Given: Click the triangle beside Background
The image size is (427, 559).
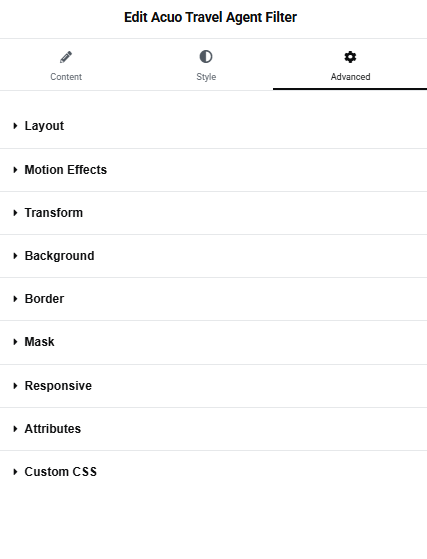Looking at the screenshot, I should 15,256.
